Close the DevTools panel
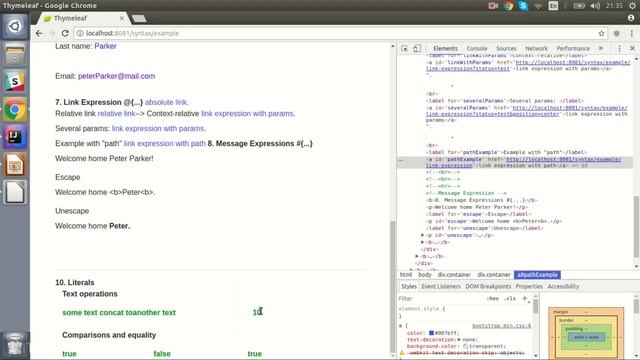Viewport: 640px width, 360px height. [632, 48]
